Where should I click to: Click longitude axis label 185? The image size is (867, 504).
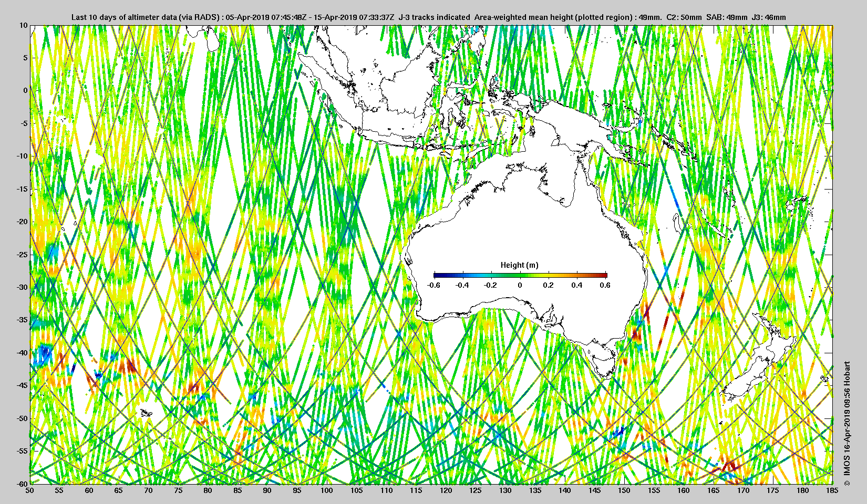[x=832, y=490]
